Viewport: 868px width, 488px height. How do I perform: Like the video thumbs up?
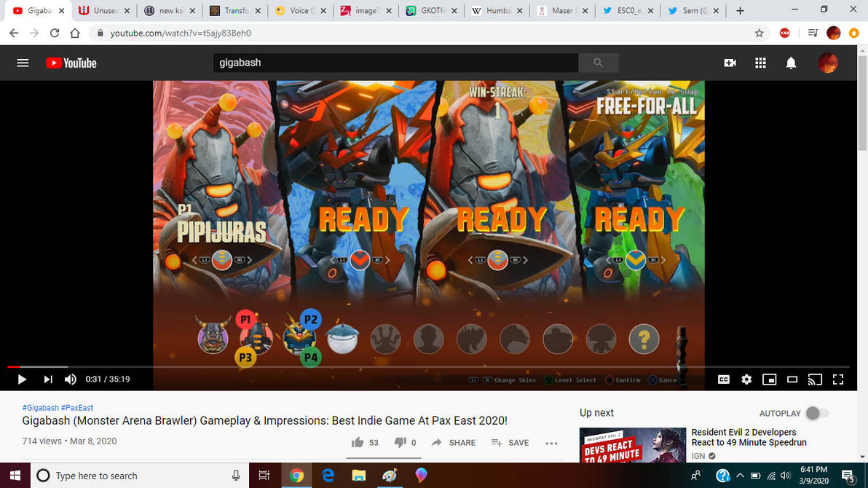(358, 442)
